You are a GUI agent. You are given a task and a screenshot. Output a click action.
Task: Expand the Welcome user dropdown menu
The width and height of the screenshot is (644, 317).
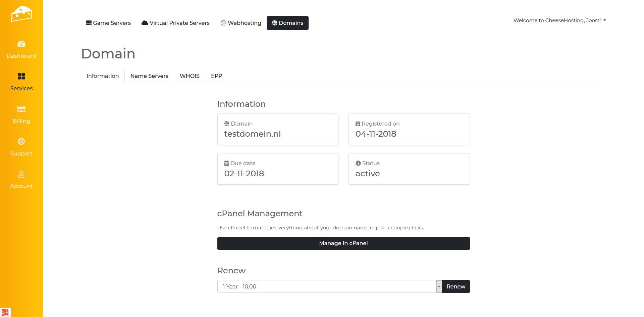coord(559,20)
